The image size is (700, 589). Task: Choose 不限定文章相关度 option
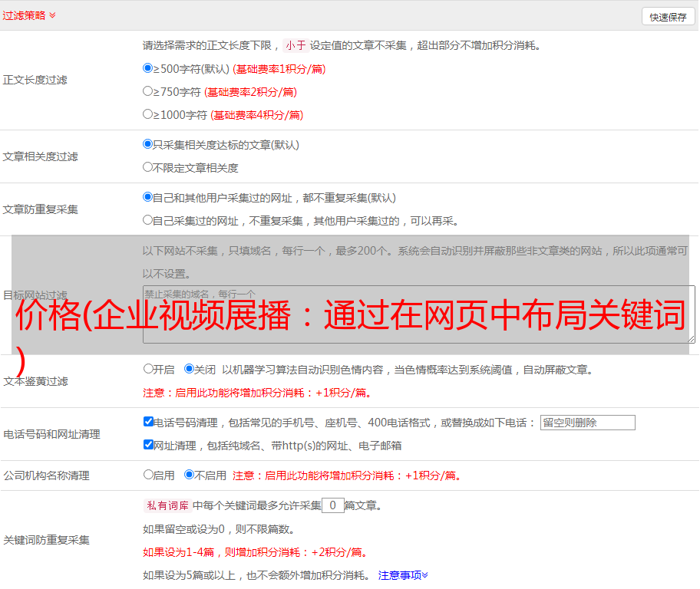pos(148,167)
